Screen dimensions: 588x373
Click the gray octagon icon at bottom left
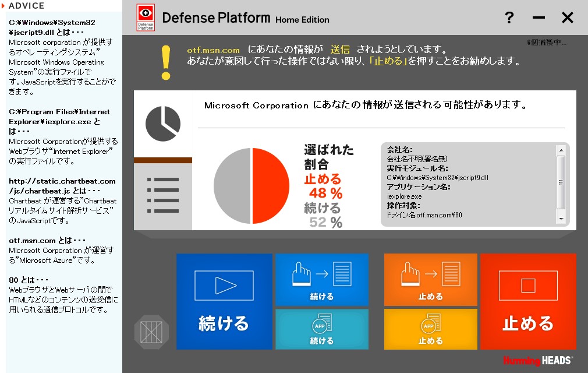click(151, 332)
